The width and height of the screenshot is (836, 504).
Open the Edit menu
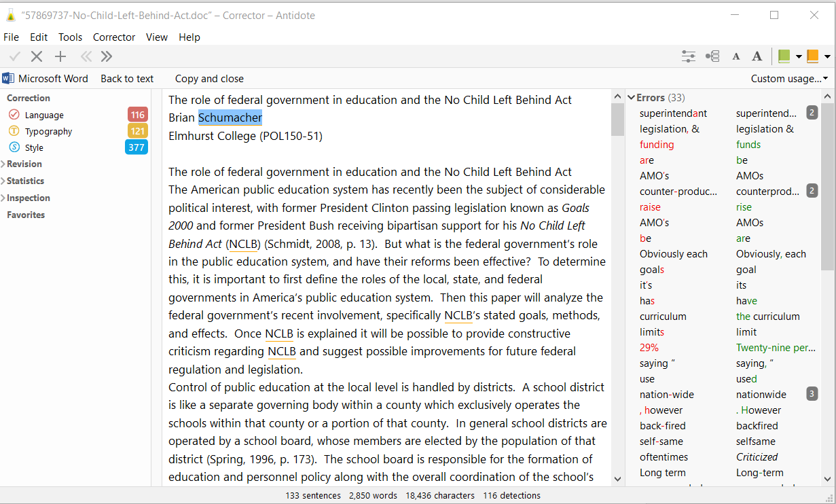point(39,37)
